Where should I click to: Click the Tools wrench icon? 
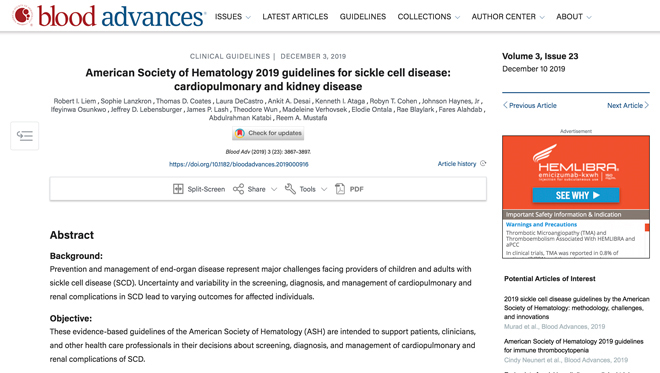tap(290, 189)
